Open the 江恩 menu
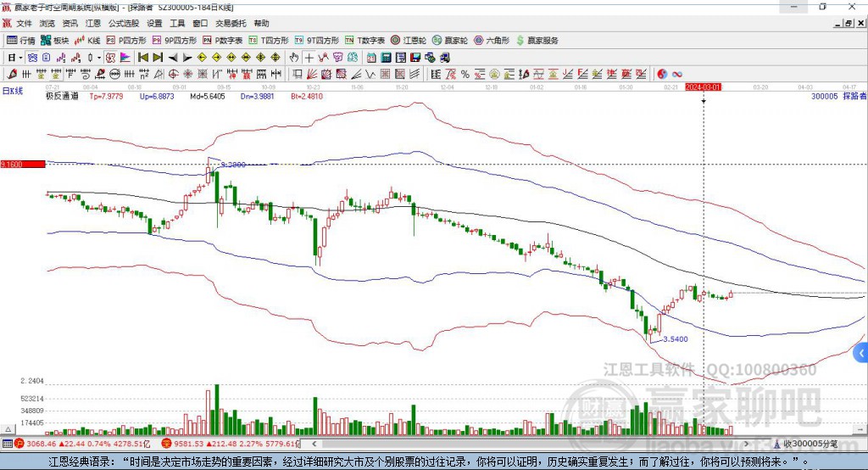This screenshot has height=470, width=868. pyautogui.click(x=93, y=23)
